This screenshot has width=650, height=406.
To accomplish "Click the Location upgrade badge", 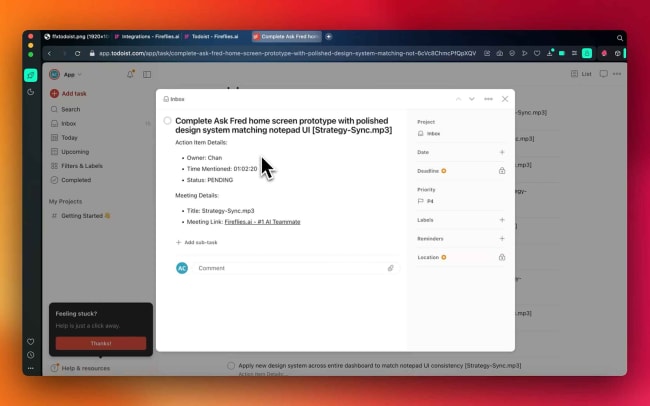I will pos(444,257).
